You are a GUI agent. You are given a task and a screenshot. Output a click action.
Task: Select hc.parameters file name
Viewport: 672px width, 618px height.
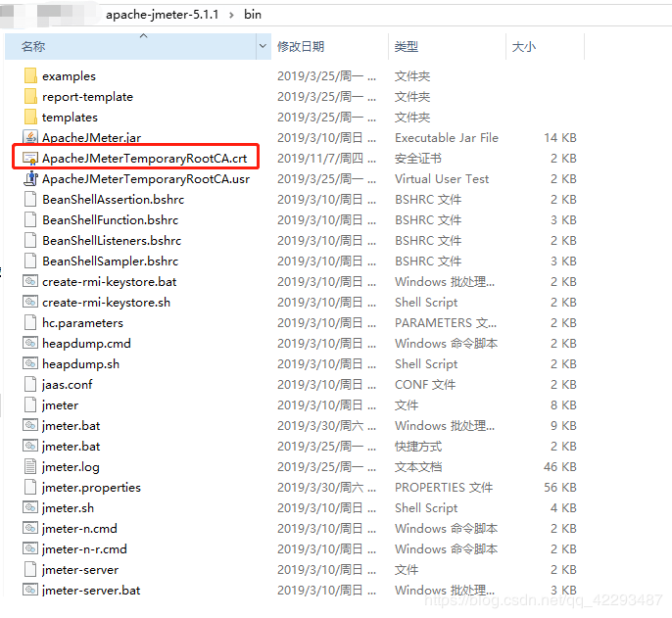tap(82, 323)
